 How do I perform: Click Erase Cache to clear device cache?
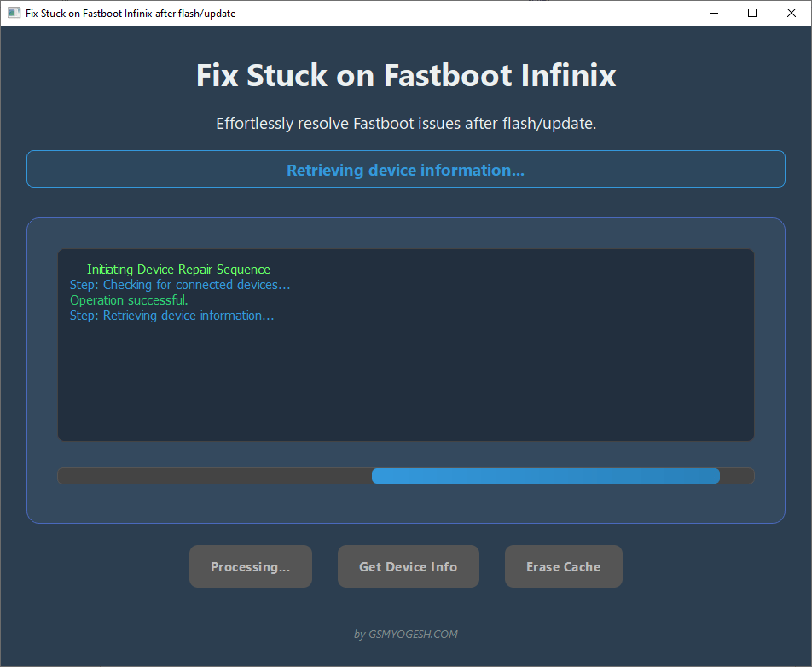pyautogui.click(x=563, y=566)
